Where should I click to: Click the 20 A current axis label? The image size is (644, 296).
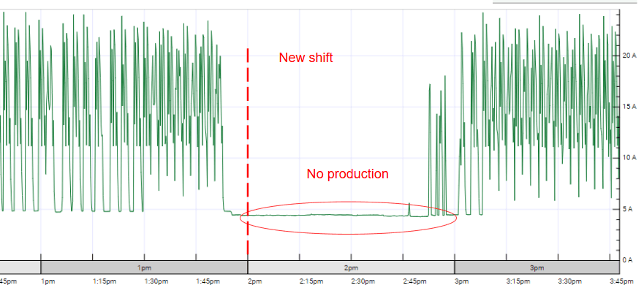629,56
